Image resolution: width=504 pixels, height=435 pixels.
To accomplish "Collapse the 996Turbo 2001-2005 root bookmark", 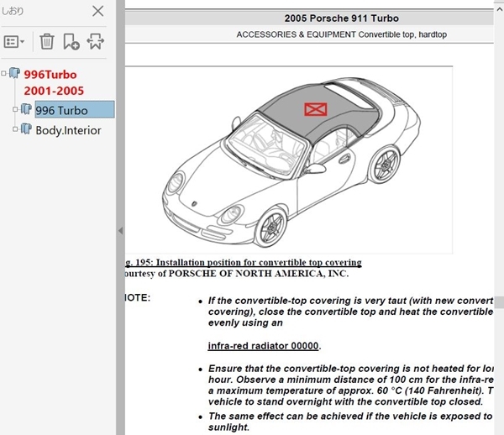I will pyautogui.click(x=3, y=74).
